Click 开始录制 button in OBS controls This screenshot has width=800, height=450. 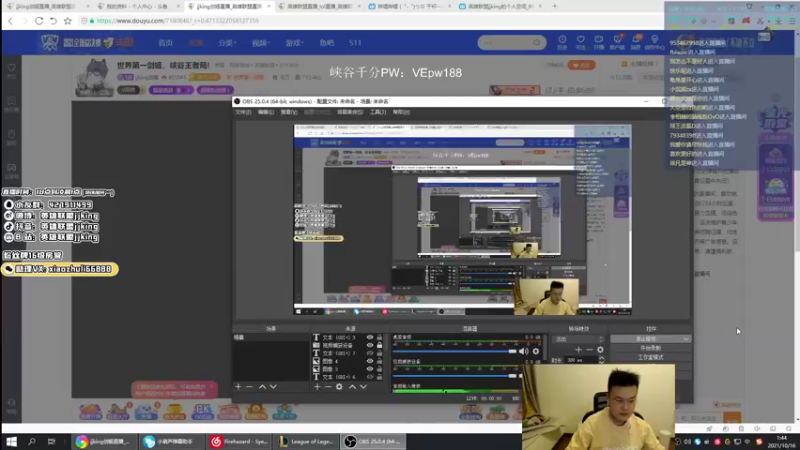[651, 348]
